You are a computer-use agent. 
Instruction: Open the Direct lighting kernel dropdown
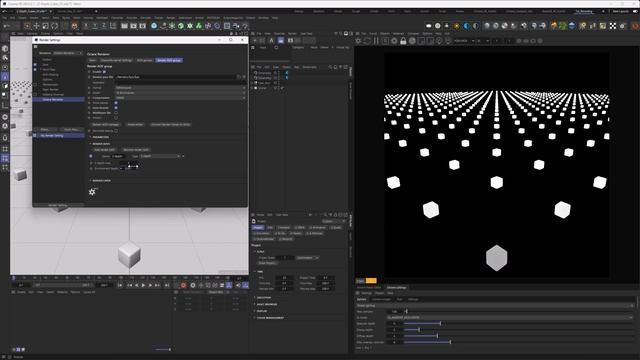point(495,305)
